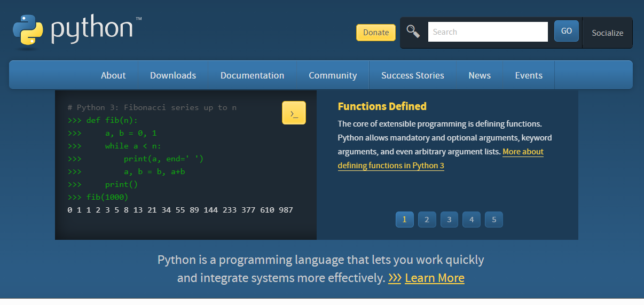
Task: Click the Fibonacci output line '0 1 1 2 3 5 8...'
Action: (x=180, y=210)
